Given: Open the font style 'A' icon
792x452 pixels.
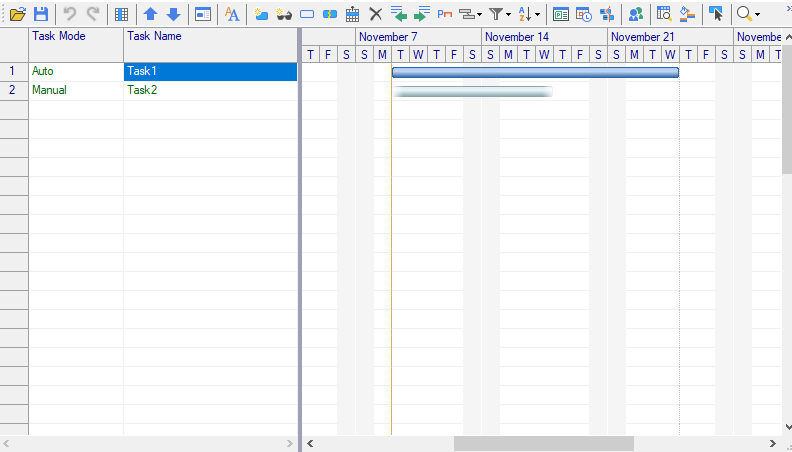Looking at the screenshot, I should 232,14.
